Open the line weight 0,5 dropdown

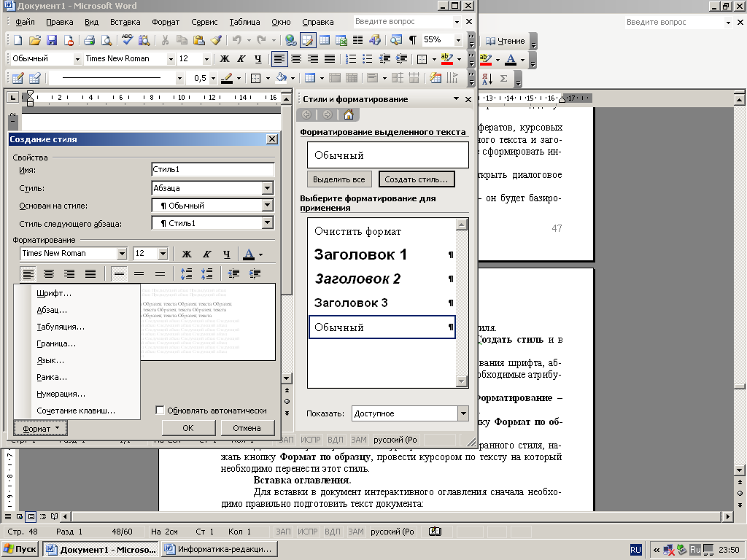pos(213,78)
